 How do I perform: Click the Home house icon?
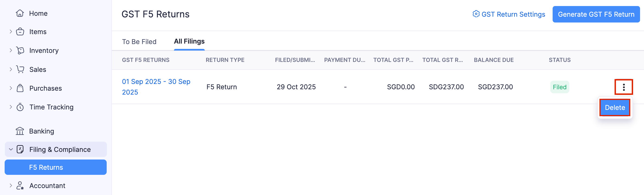(20, 13)
